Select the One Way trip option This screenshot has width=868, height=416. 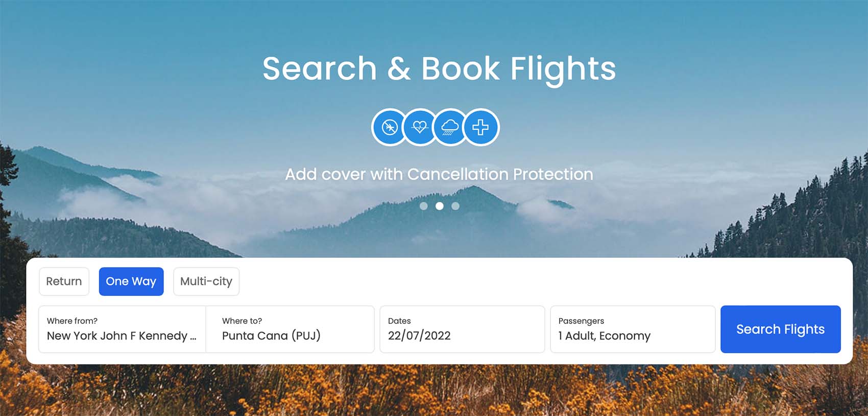[131, 281]
